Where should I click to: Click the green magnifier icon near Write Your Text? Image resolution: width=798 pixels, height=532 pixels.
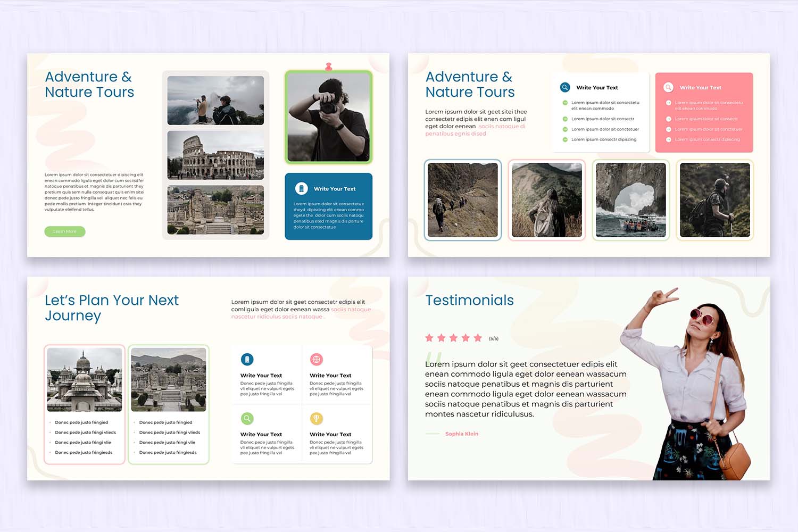point(247,419)
